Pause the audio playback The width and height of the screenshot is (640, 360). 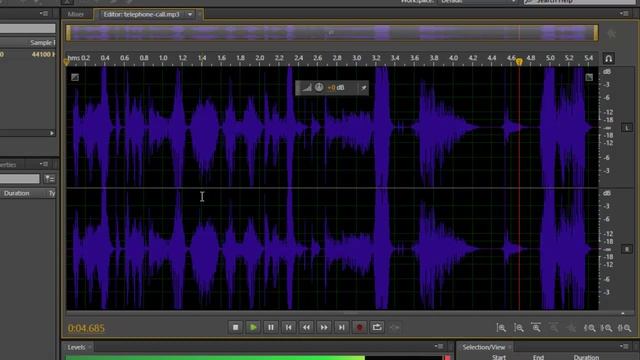coord(271,327)
